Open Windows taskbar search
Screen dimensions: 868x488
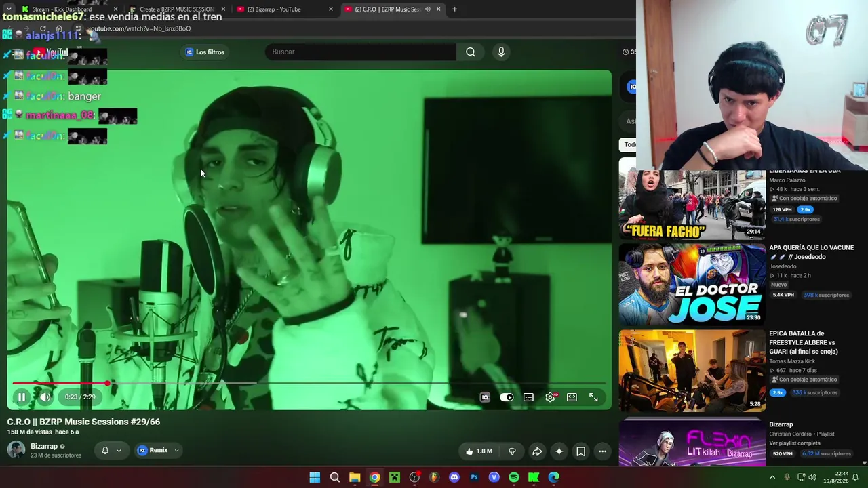coord(335,477)
